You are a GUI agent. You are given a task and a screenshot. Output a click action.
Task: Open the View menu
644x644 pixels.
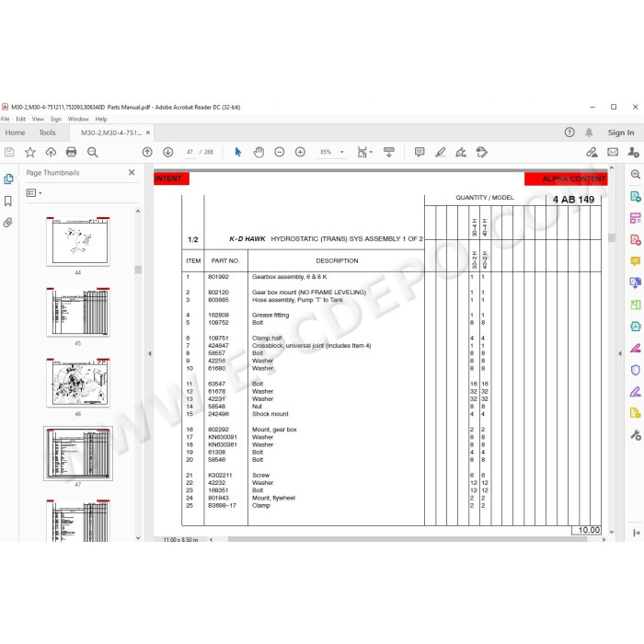point(38,119)
